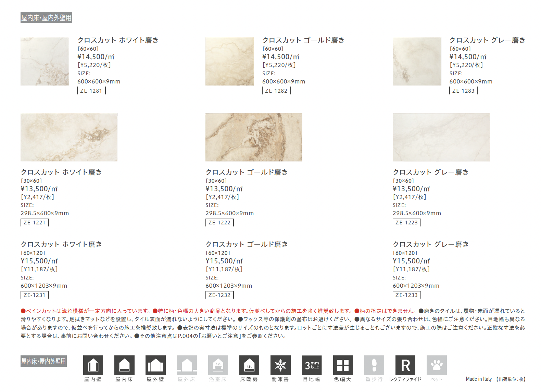The height and width of the screenshot is (392, 541).
Task: Click the greyed ペット paw icon
Action: [x=437, y=365]
